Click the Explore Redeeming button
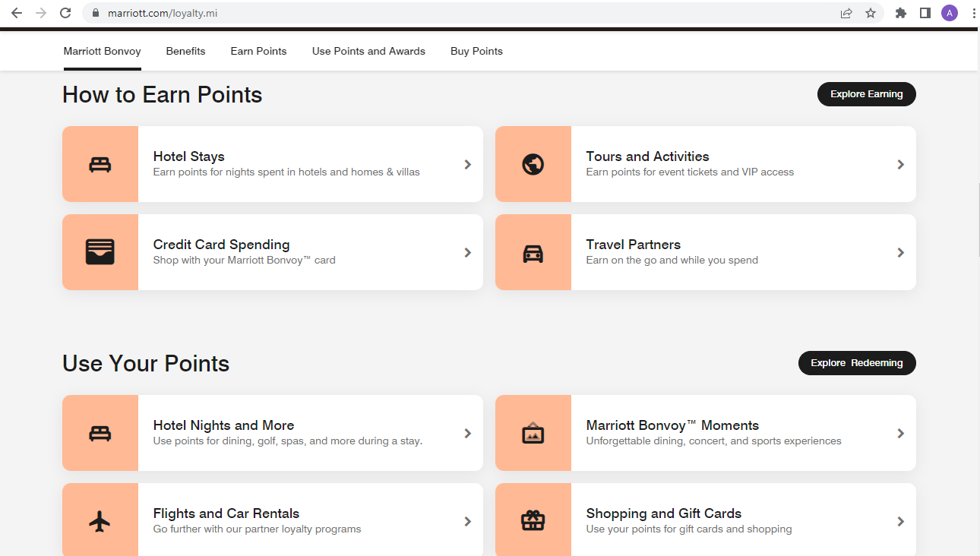The width and height of the screenshot is (980, 556). 857,363
